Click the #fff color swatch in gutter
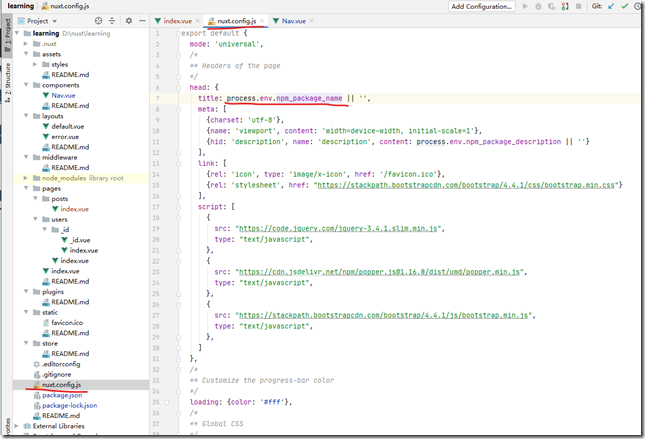Screen dimensions: 645x439 [x=167, y=402]
